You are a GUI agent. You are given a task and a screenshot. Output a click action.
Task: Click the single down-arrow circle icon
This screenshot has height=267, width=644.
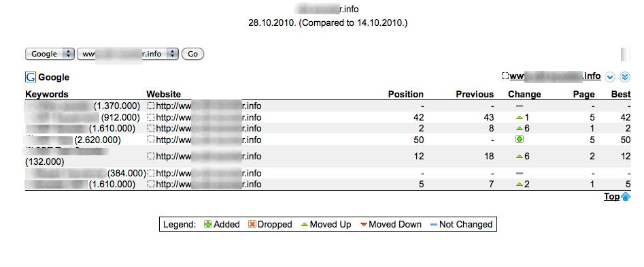click(610, 77)
